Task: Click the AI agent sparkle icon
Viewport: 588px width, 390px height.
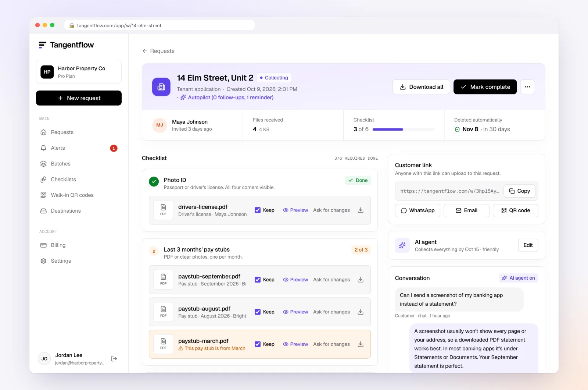Action: [x=402, y=245]
